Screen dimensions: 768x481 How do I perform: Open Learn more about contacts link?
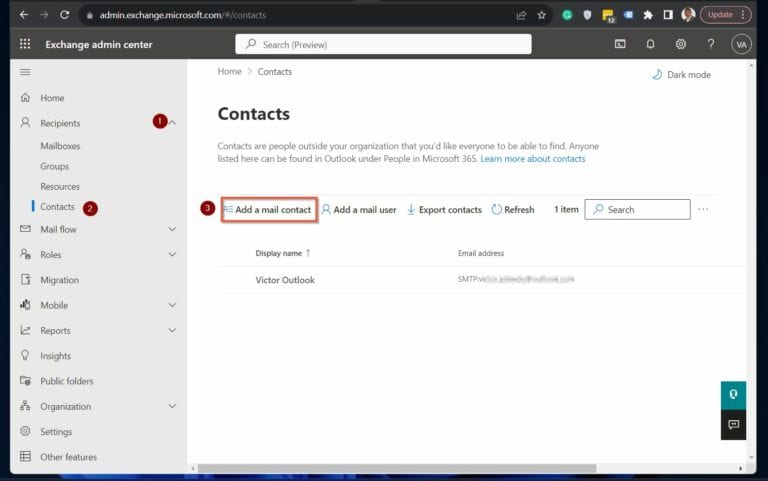(x=533, y=159)
